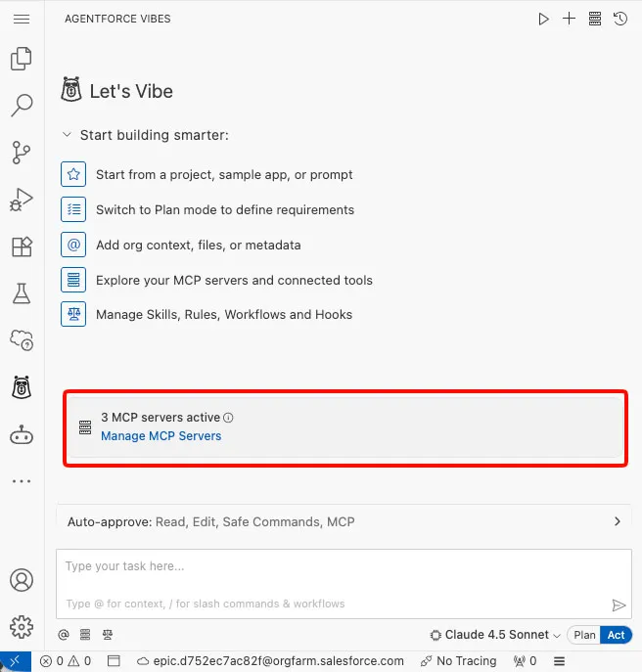Open the hamburger menu in activity bar
The width and height of the screenshot is (642, 672).
[22, 19]
